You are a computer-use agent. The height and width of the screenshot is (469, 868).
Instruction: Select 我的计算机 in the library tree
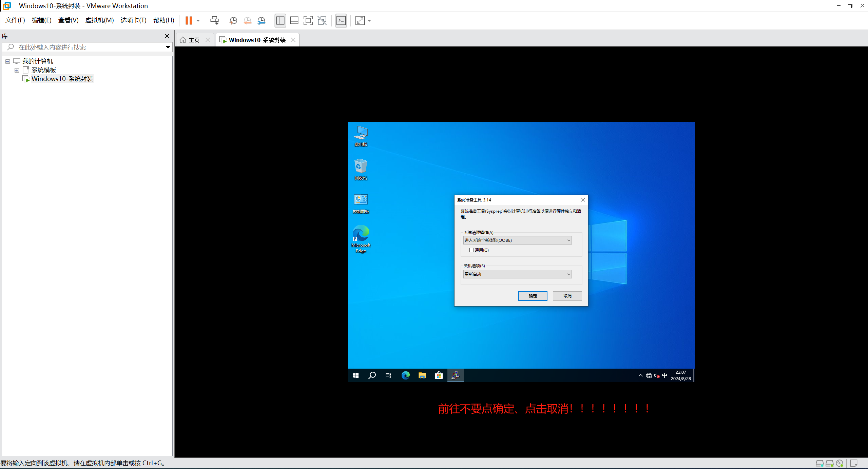point(38,61)
